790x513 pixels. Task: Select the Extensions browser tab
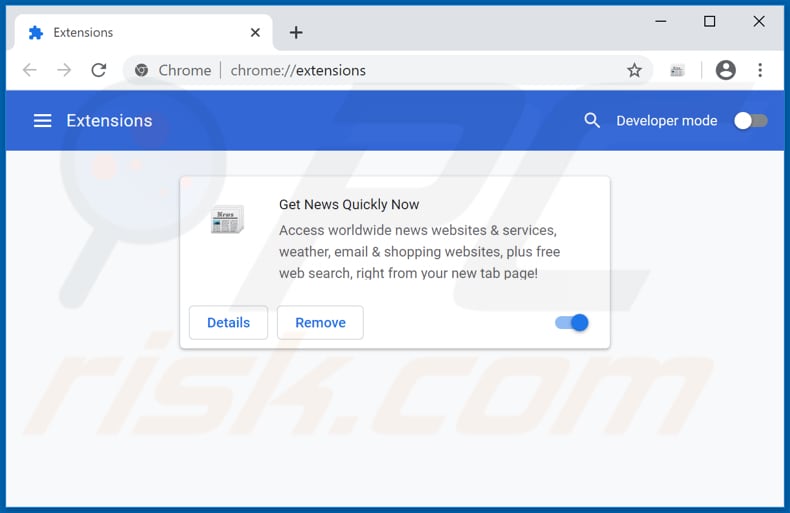click(144, 33)
